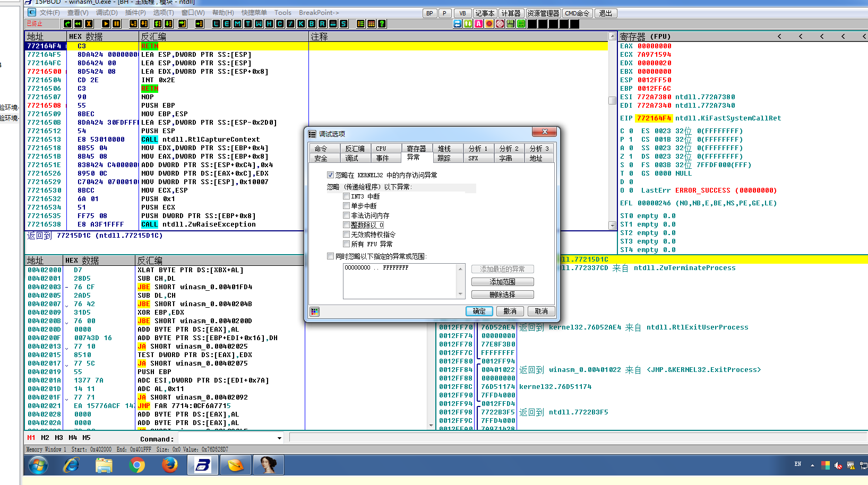
Task: Click the pink A plugin toolbar icon
Action: tap(479, 24)
